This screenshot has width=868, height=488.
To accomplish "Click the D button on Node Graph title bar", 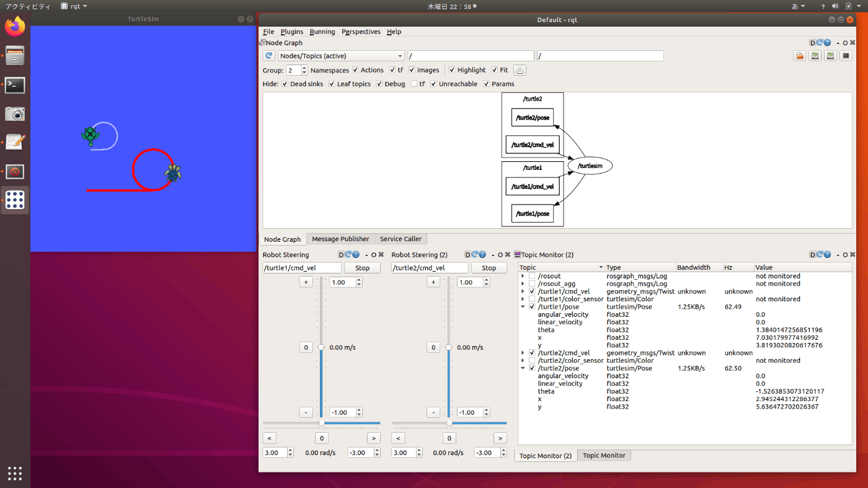I will pos(813,43).
